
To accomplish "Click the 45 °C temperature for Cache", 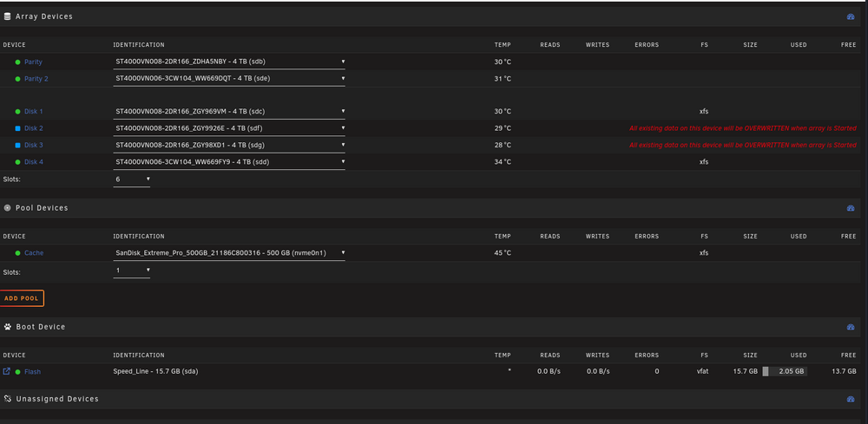I will click(503, 252).
